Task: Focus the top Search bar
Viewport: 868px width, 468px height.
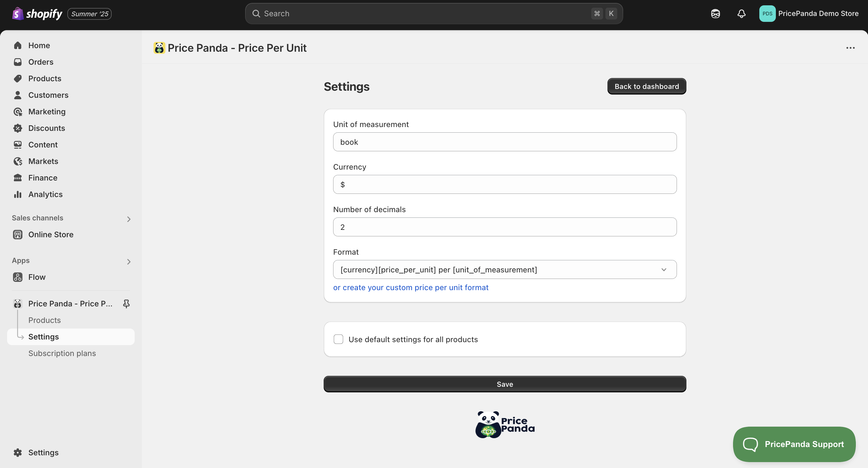Action: click(434, 14)
